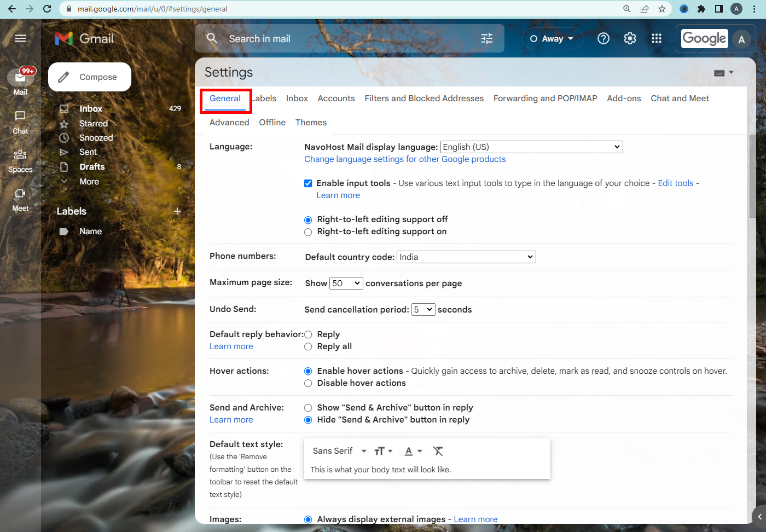
Task: Open the Gmail main menu hamburger icon
Action: point(20,38)
